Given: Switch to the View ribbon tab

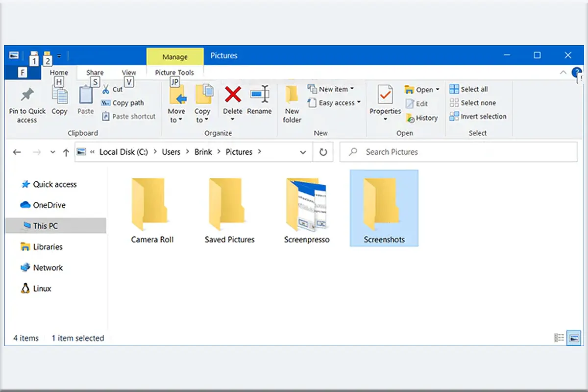Looking at the screenshot, I should coord(128,72).
